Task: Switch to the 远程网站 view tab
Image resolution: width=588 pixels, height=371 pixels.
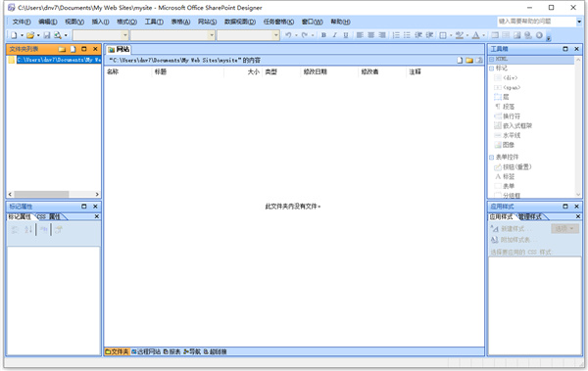Action: (146, 351)
